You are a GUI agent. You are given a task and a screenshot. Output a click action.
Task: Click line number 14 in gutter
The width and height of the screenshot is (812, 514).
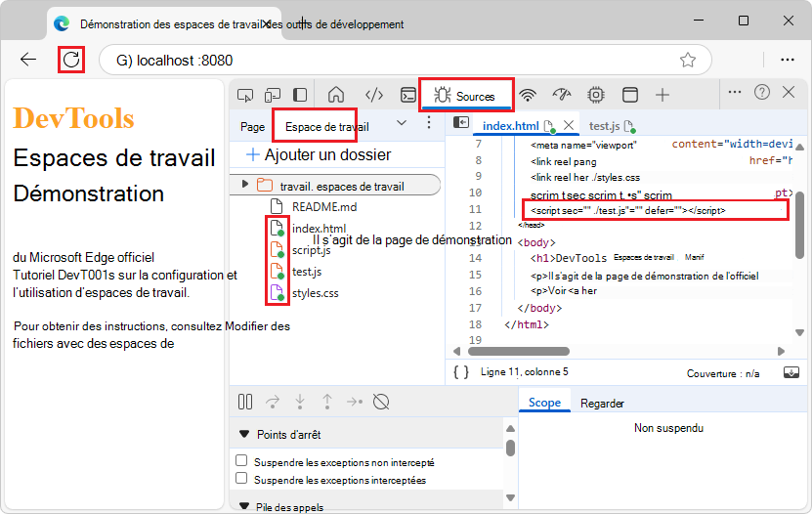pos(476,258)
